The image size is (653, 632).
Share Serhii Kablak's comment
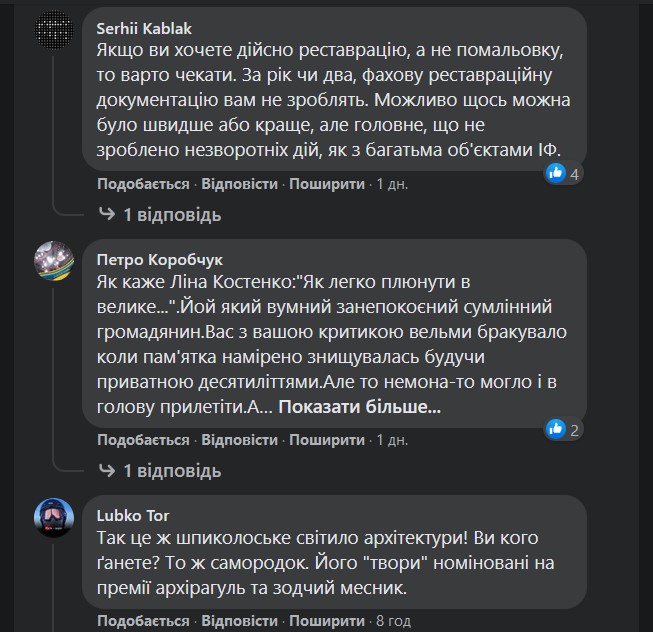[327, 184]
